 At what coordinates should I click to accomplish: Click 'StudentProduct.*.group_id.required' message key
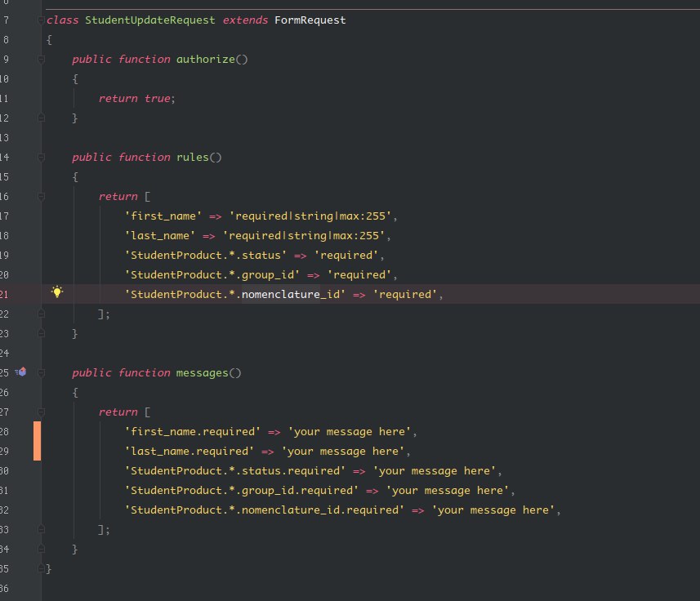pos(242,490)
